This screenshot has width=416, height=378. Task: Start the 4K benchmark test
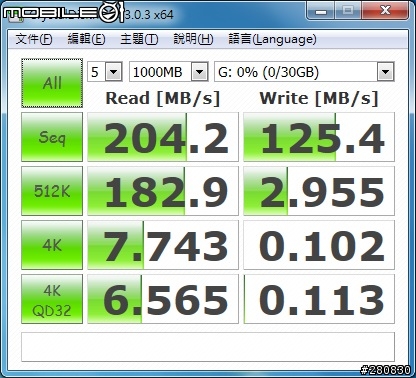[52, 245]
